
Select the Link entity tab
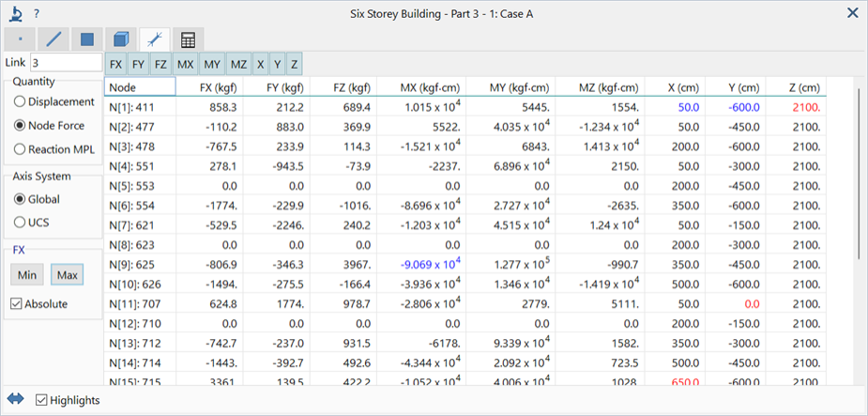click(155, 39)
